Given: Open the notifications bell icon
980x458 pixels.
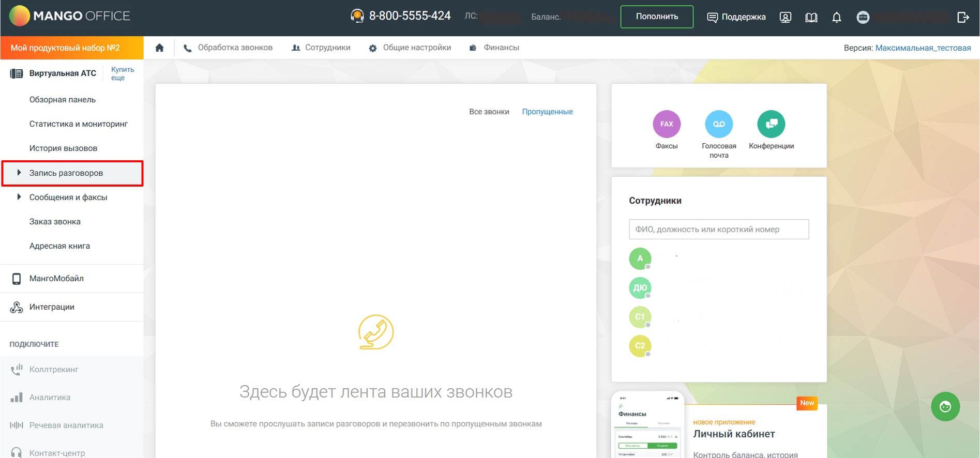Looking at the screenshot, I should [836, 17].
